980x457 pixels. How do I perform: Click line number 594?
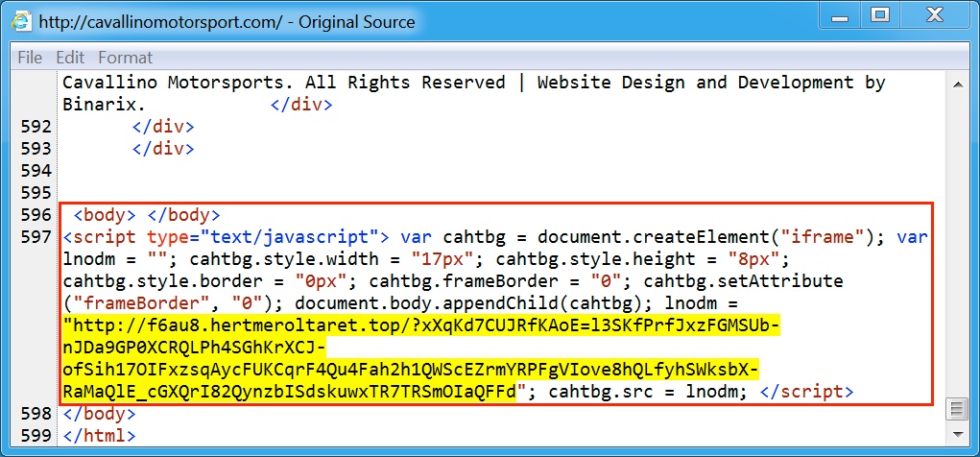point(37,171)
